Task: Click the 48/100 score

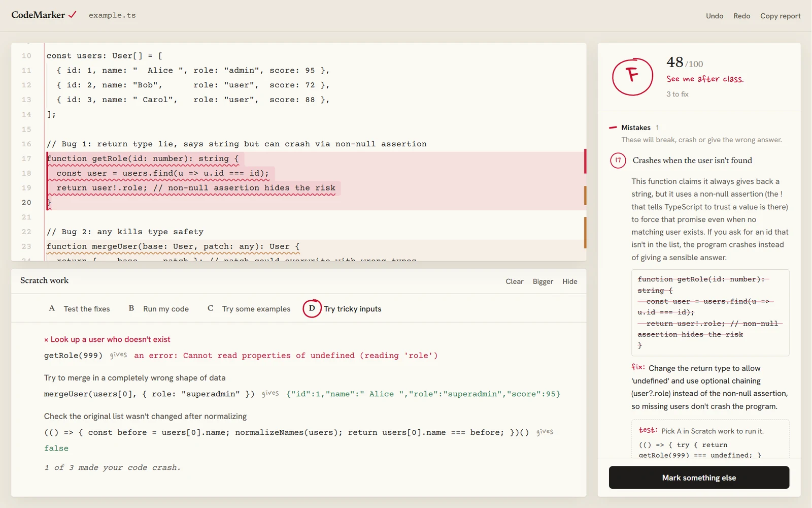Action: (685, 62)
